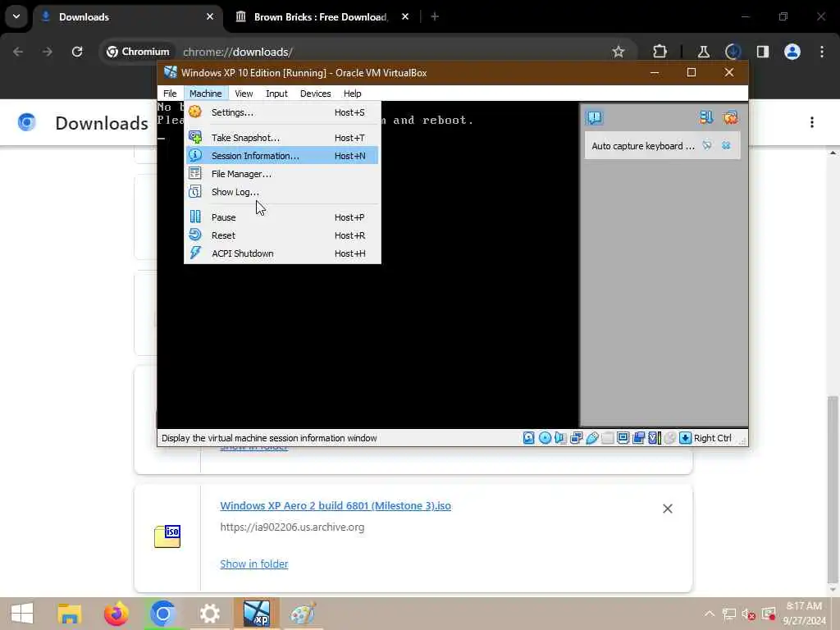Pause the virtual machine via menu
Viewport: 840px width, 630px height.
[282, 217]
